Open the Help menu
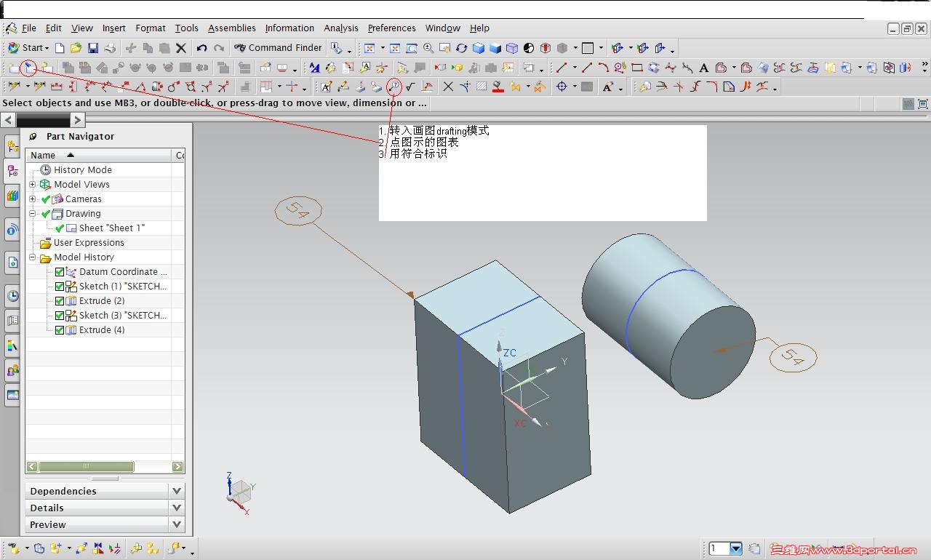 (479, 28)
